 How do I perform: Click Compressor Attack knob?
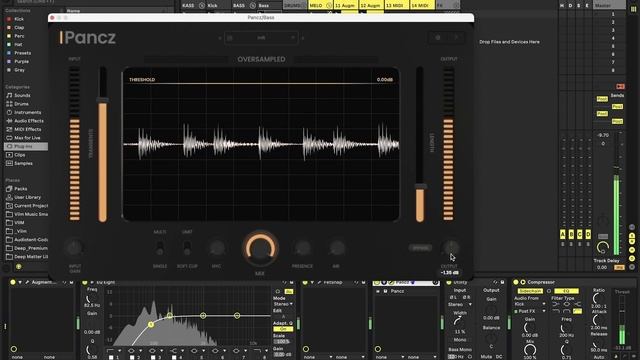click(598, 320)
